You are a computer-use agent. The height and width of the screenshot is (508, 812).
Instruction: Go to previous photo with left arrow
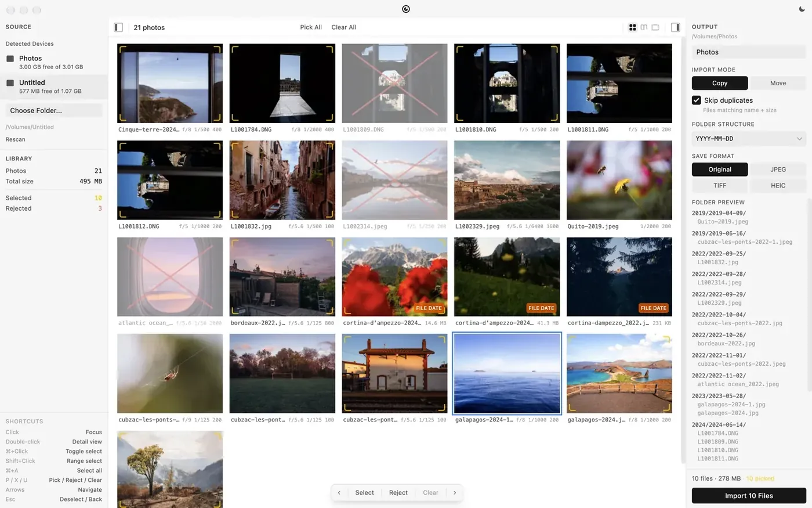point(339,493)
